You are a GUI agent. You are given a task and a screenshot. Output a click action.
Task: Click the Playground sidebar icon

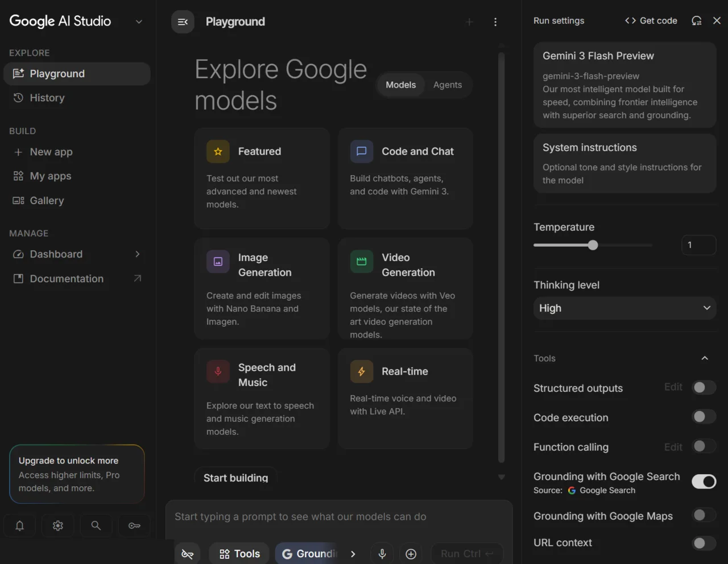(x=18, y=73)
